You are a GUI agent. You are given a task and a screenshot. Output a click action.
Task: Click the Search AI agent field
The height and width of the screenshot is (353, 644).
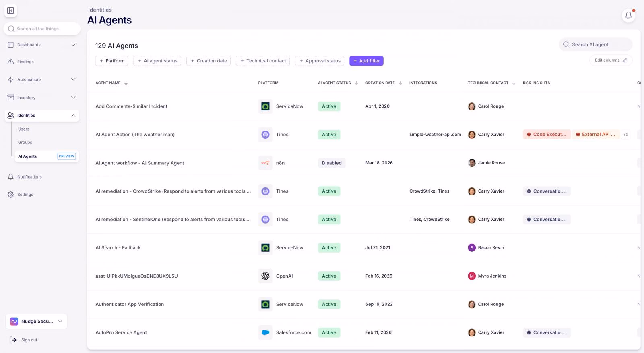595,44
